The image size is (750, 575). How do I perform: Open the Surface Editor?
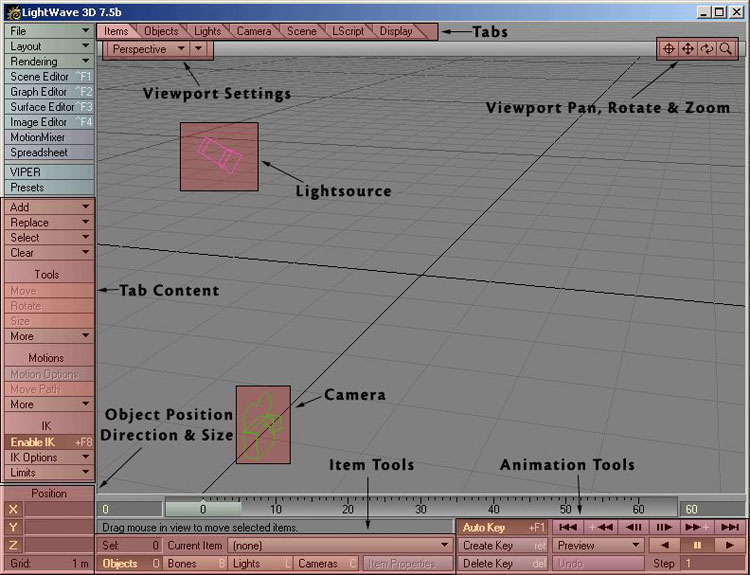48,107
